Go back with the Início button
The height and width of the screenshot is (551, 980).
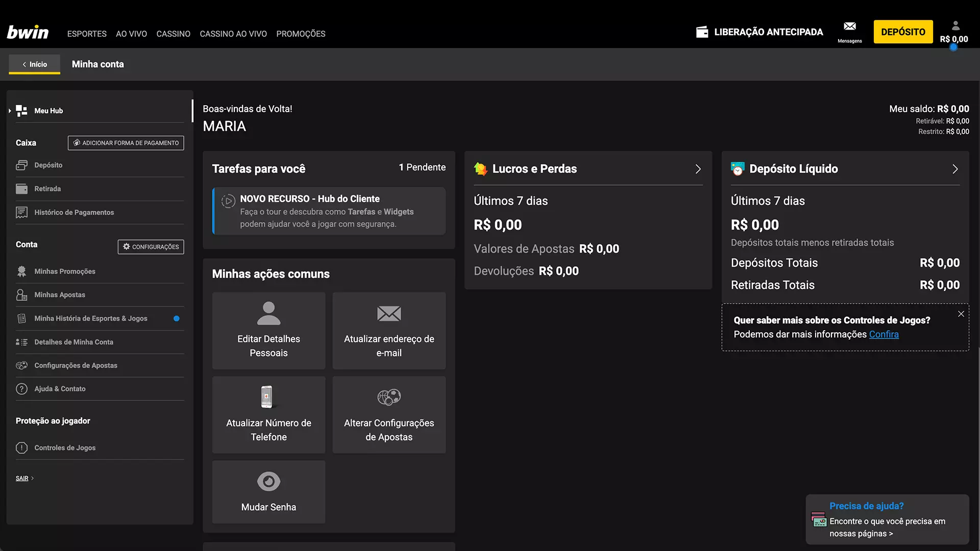(34, 64)
